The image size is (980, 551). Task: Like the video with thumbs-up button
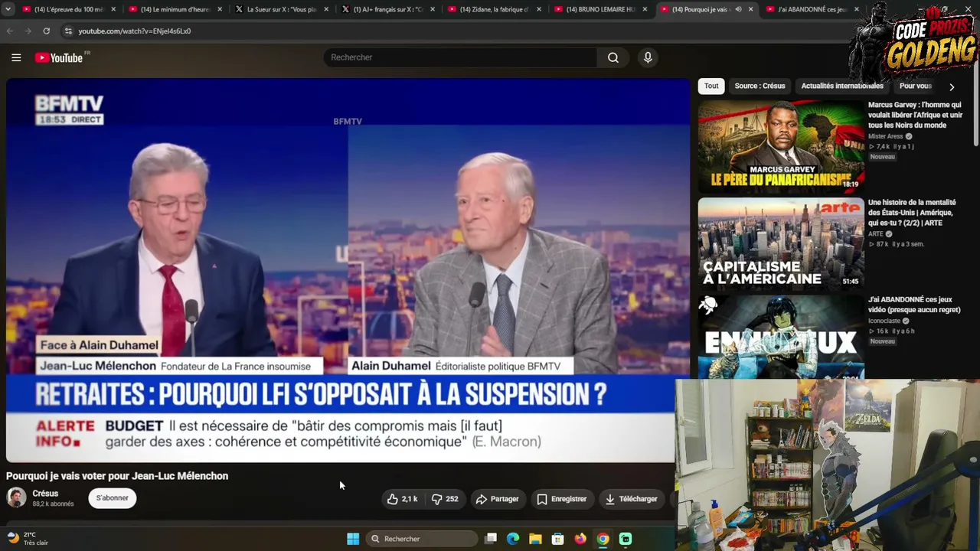[x=403, y=499]
